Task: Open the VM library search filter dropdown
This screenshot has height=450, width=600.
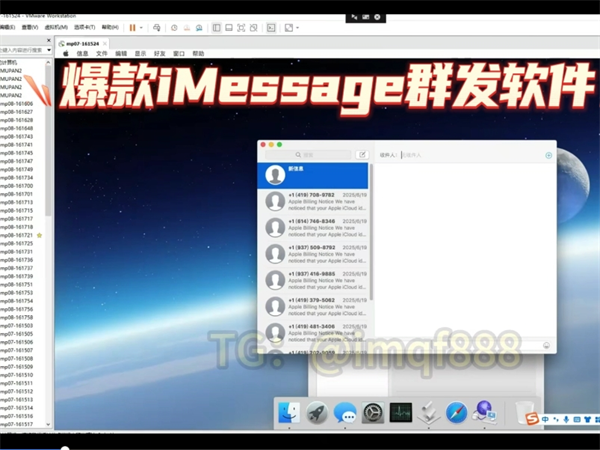Action: coord(50,48)
